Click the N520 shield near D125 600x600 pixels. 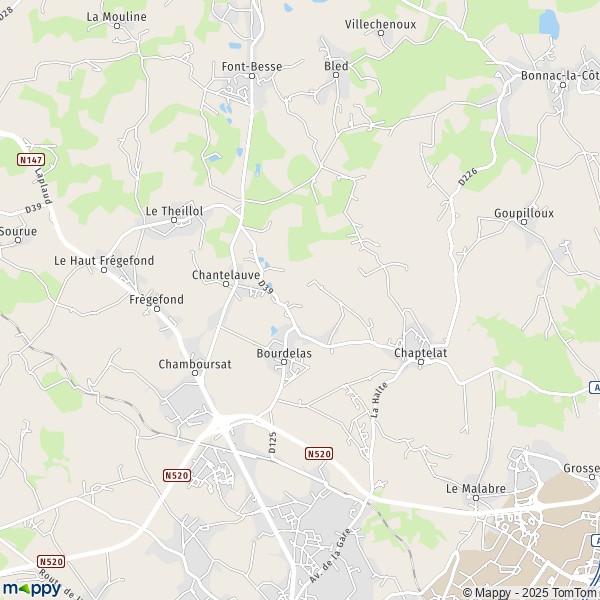(319, 453)
